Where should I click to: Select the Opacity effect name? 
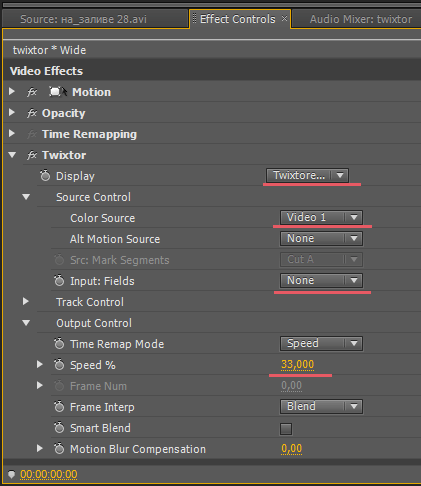pos(64,113)
